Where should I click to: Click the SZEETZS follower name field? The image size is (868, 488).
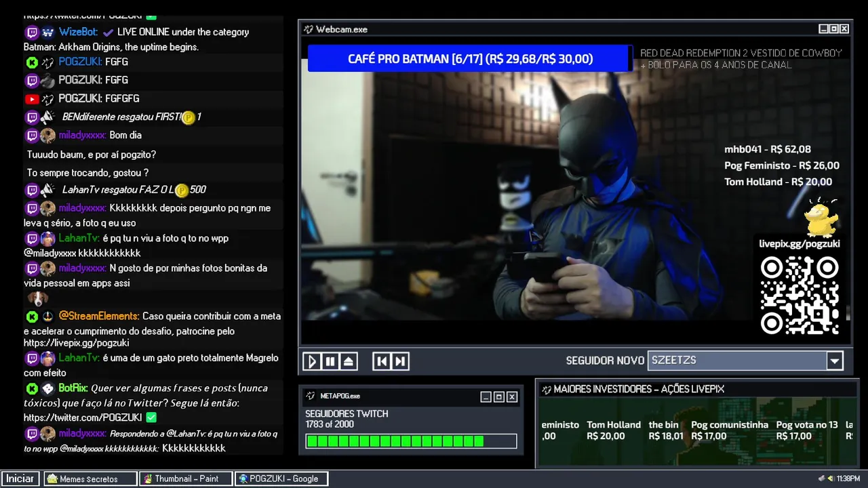tap(737, 361)
